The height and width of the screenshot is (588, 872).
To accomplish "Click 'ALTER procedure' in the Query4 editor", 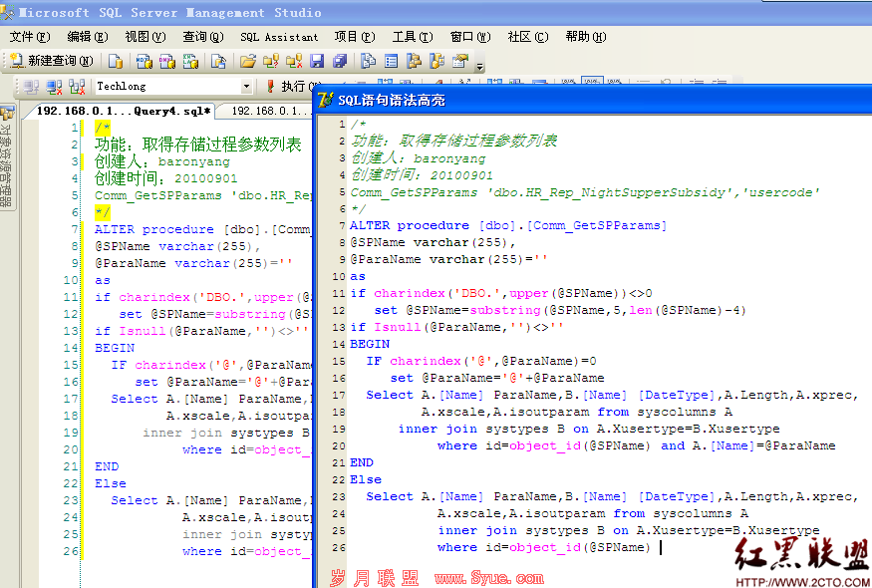I will point(154,229).
